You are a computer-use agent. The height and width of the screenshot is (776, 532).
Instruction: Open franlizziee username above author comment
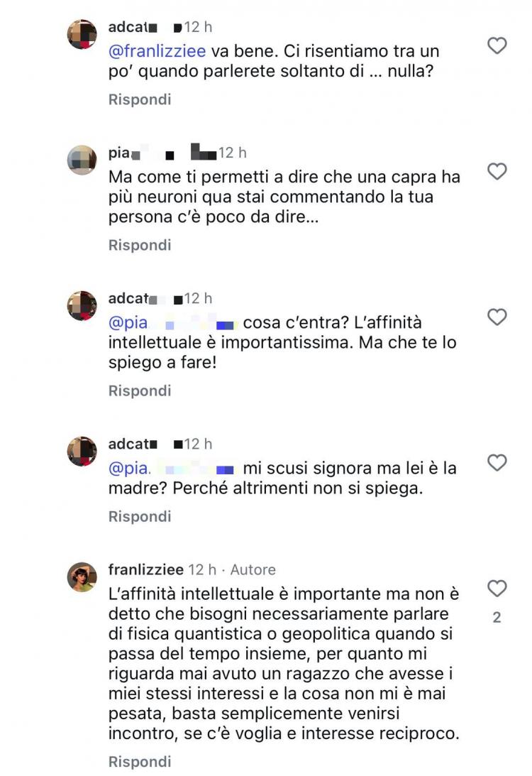(146, 569)
